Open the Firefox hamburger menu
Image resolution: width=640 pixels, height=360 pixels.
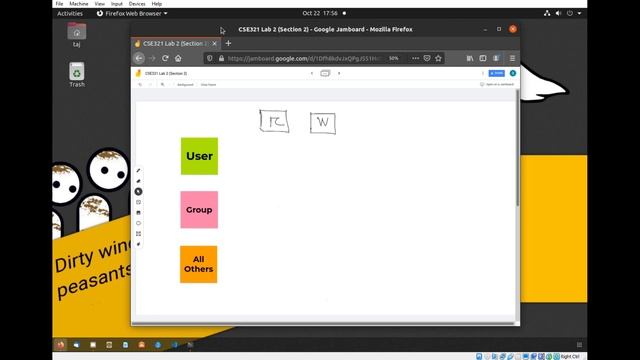[x=512, y=58]
